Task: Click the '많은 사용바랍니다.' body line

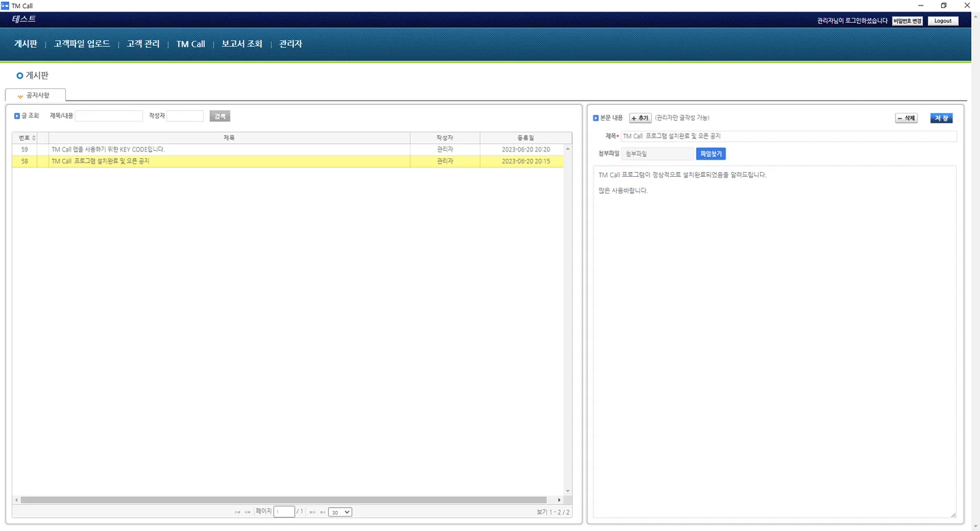Action: click(x=623, y=190)
